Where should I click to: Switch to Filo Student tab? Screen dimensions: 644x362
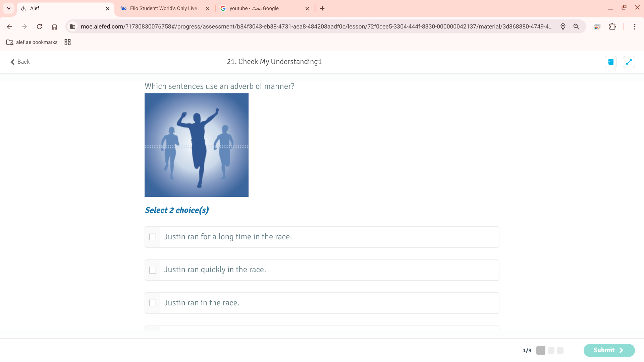pyautogui.click(x=161, y=8)
